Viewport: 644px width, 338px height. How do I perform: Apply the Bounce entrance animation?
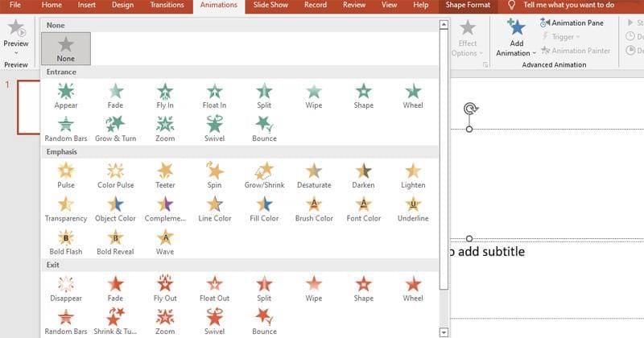click(x=264, y=127)
